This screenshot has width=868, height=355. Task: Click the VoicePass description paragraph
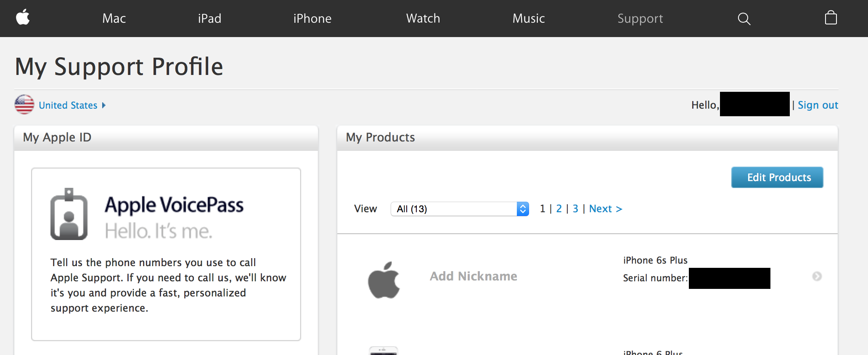(168, 285)
